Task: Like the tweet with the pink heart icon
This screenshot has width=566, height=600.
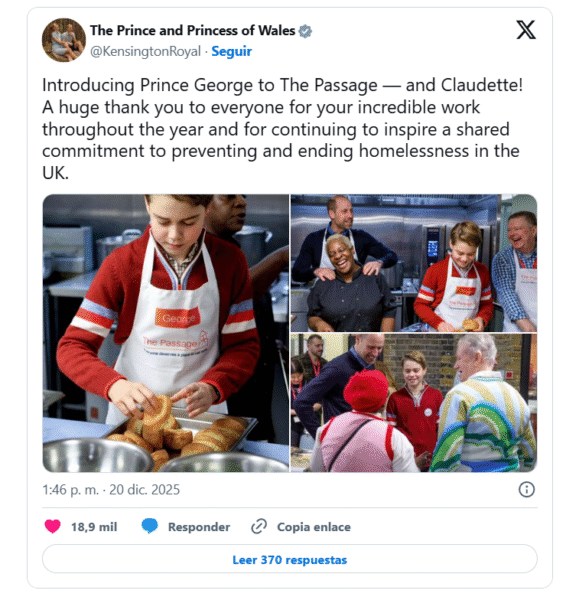Action: pos(52,526)
